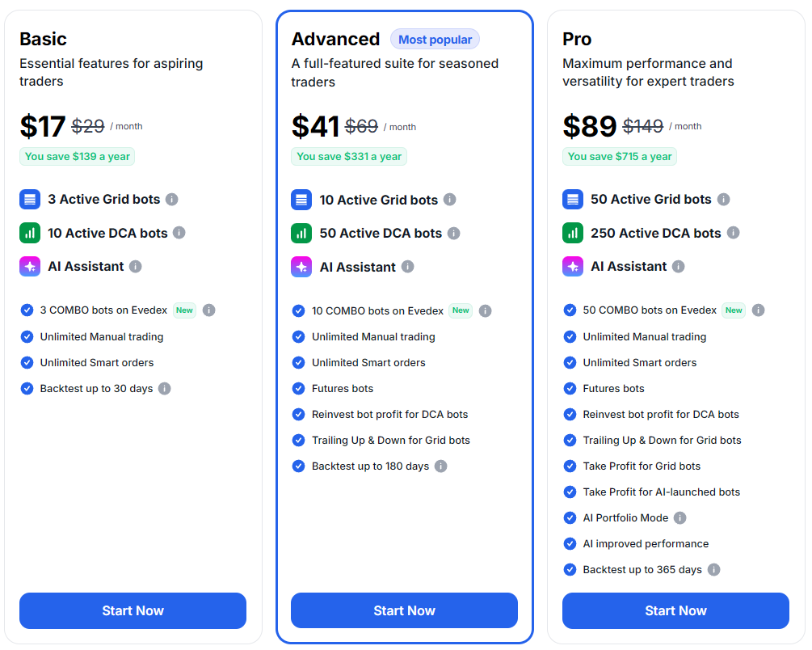This screenshot has width=812, height=650.
Task: Click info icon next to AI Portfolio Mode
Action: [x=680, y=518]
